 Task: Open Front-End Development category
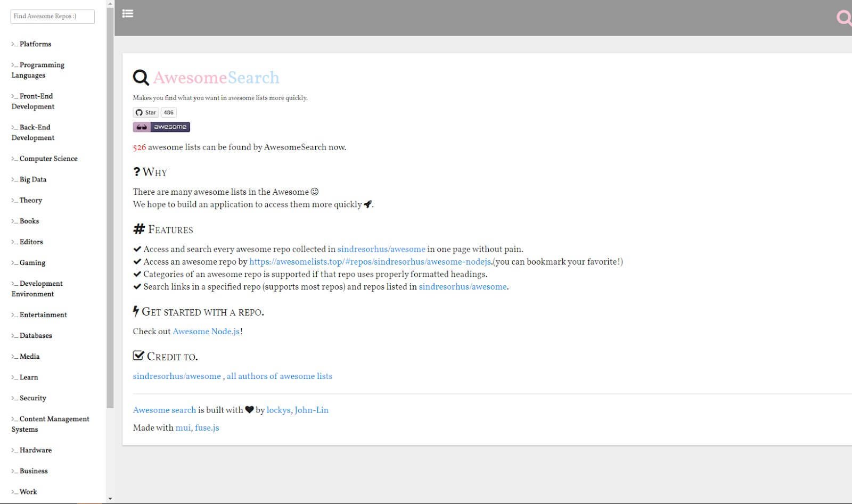[x=33, y=101]
